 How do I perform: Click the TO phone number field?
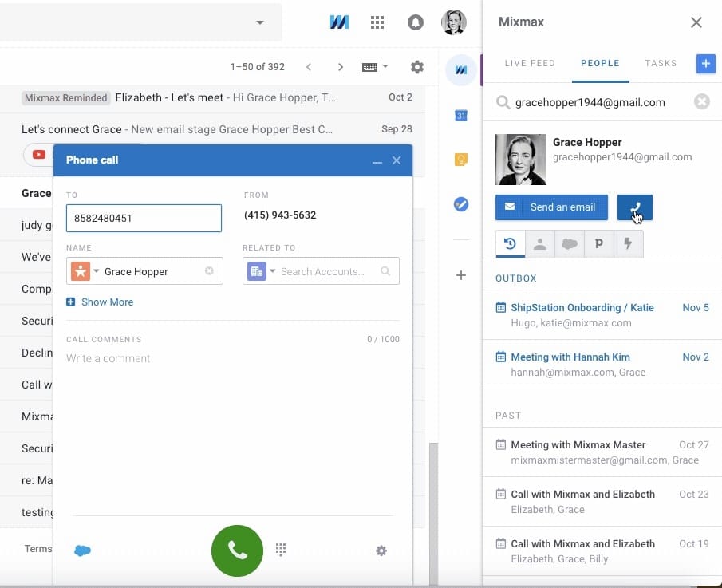[144, 218]
